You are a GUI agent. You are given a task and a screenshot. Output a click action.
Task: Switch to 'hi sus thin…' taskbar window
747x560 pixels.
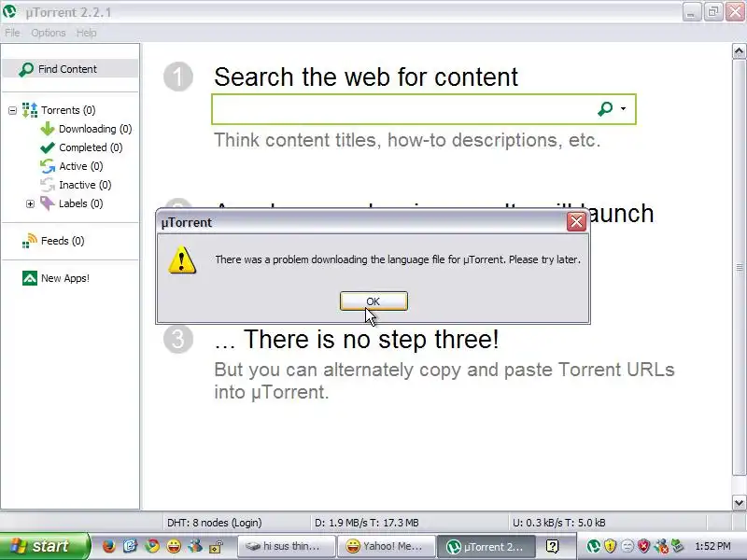pos(287,546)
